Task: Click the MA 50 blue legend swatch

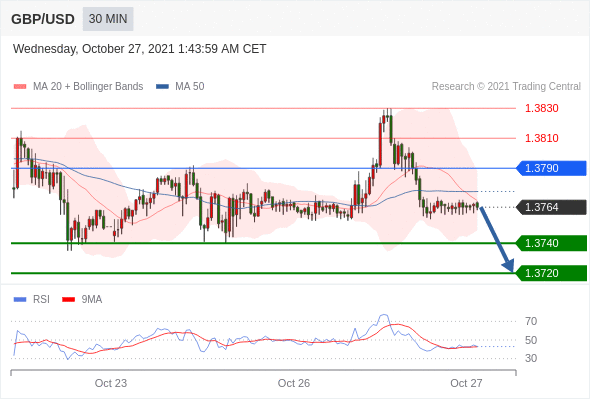Action: (163, 87)
